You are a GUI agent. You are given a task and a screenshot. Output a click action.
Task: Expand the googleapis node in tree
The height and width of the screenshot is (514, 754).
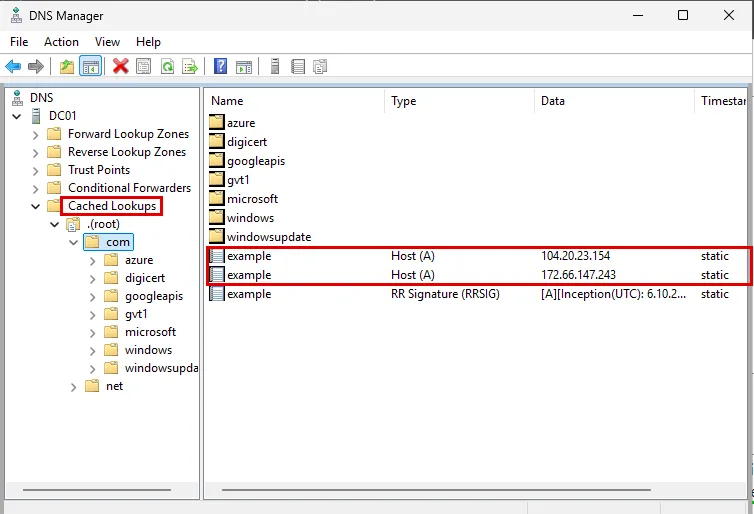(92, 298)
